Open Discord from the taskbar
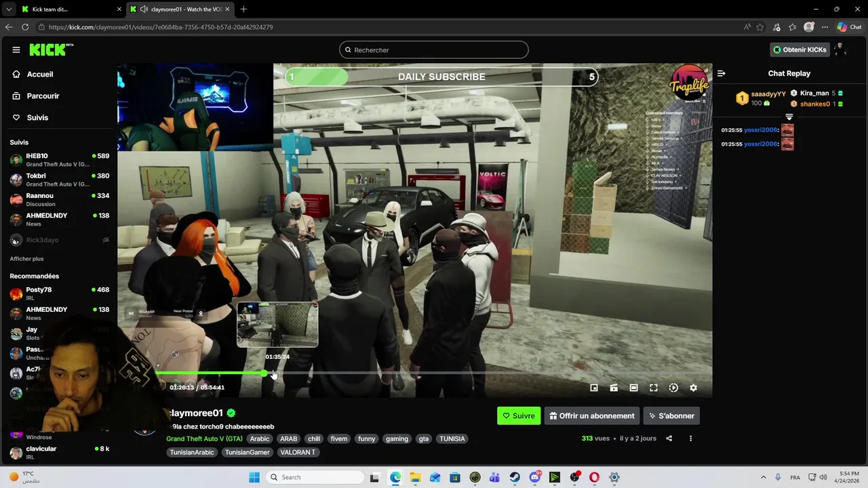The width and height of the screenshot is (868, 488). point(535,477)
